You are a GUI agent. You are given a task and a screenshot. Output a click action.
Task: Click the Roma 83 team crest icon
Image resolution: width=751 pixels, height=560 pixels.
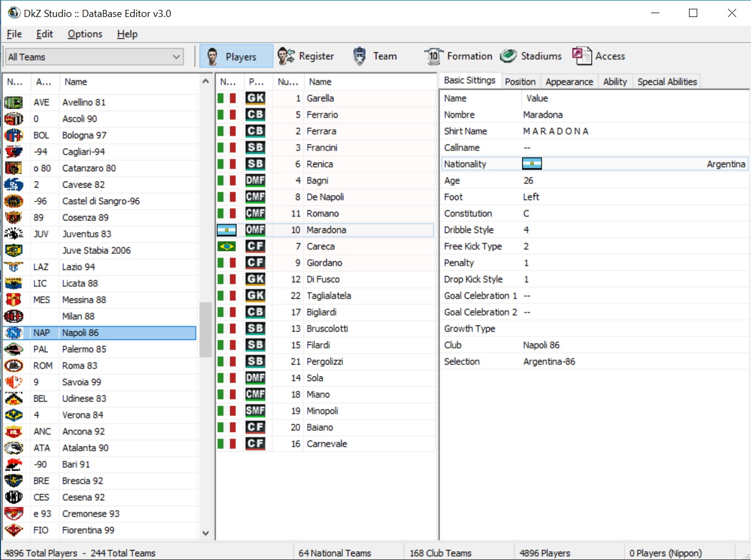(x=14, y=366)
